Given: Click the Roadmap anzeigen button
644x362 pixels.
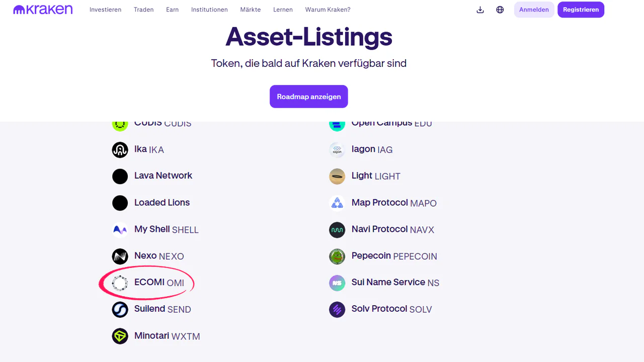Looking at the screenshot, I should pyautogui.click(x=308, y=97).
